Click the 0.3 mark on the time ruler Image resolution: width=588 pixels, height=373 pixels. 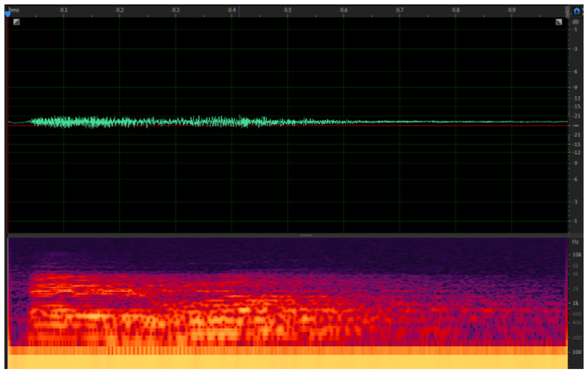coord(176,10)
